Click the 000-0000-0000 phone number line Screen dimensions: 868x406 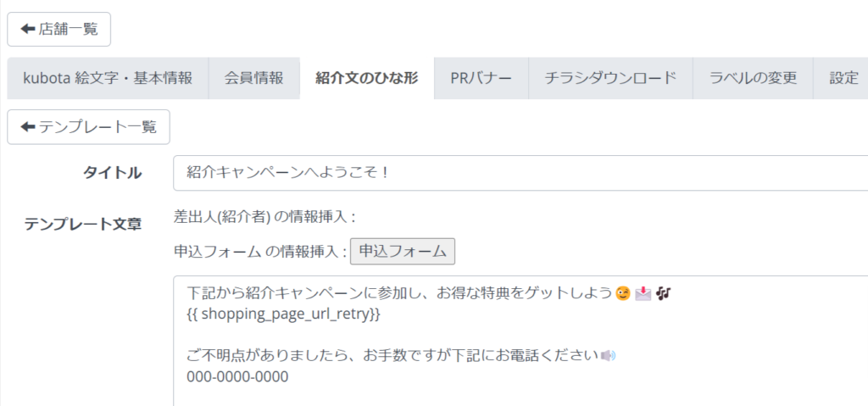(x=237, y=377)
